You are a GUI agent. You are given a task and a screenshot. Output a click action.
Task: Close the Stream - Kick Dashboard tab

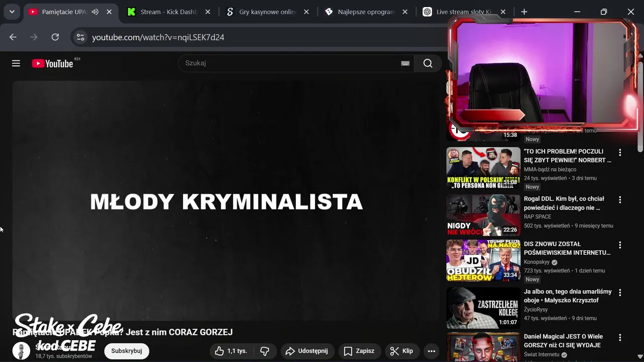tap(208, 12)
